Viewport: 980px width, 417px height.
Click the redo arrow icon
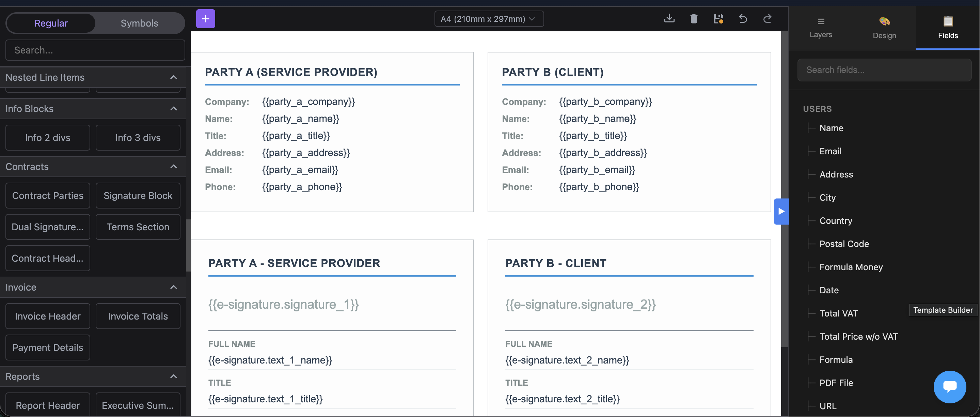[x=767, y=19]
